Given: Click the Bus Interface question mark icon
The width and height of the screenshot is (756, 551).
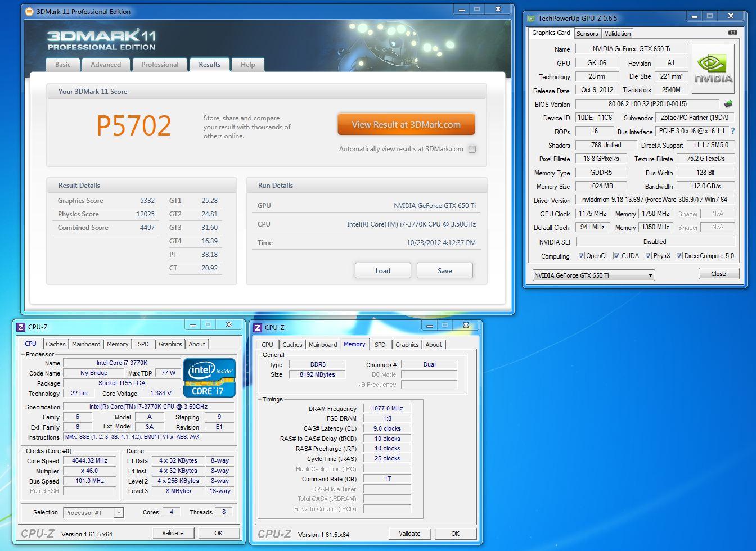Looking at the screenshot, I should pyautogui.click(x=733, y=131).
